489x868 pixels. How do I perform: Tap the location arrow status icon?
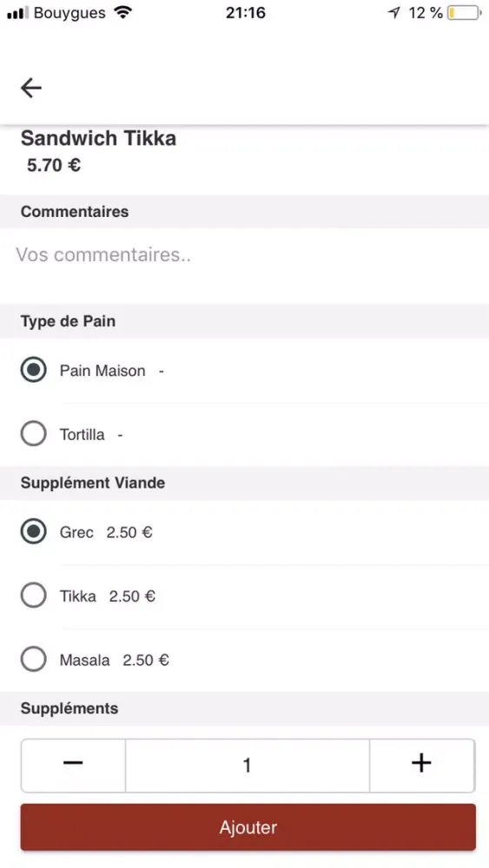pos(393,13)
